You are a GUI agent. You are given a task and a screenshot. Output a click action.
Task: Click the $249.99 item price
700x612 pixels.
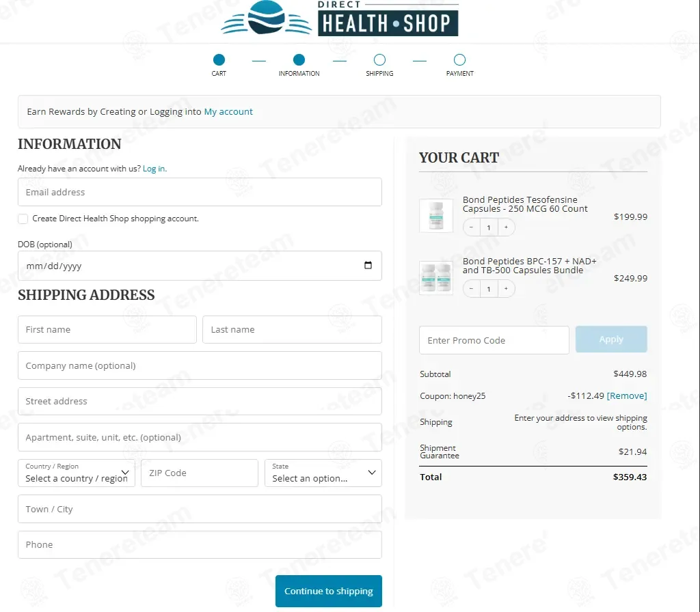coord(630,279)
